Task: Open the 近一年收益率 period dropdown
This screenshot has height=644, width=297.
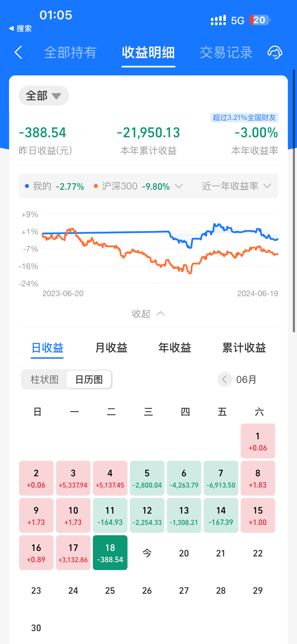Action: pyautogui.click(x=236, y=186)
